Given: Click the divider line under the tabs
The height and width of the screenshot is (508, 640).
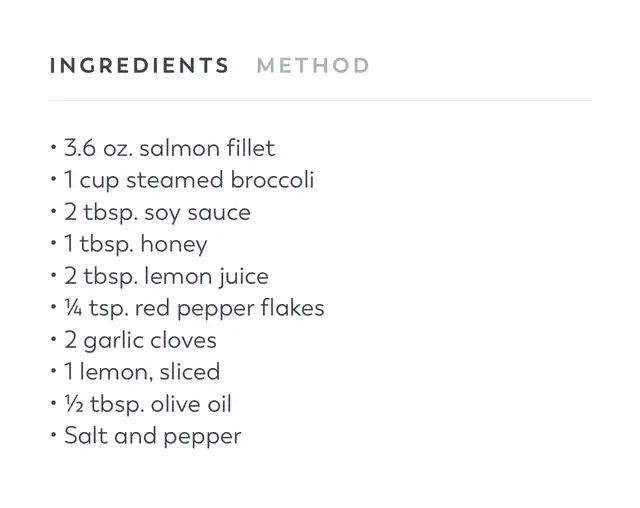Looking at the screenshot, I should pos(320,101).
